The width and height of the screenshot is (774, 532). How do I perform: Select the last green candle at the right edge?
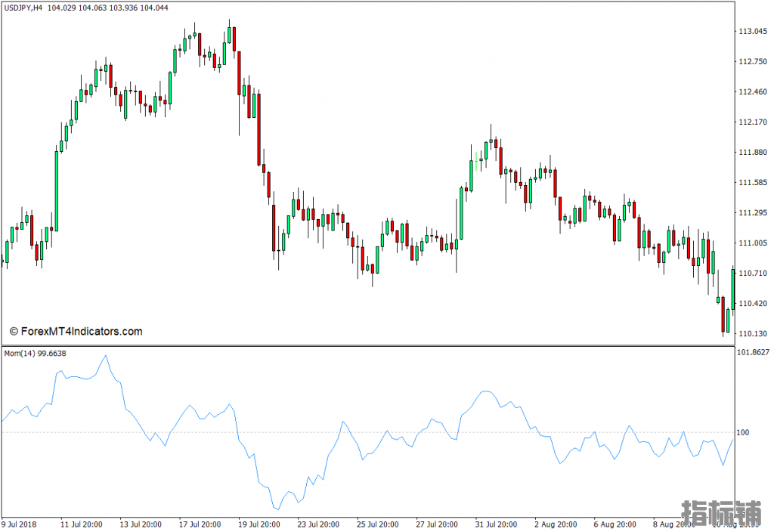pyautogui.click(x=733, y=287)
